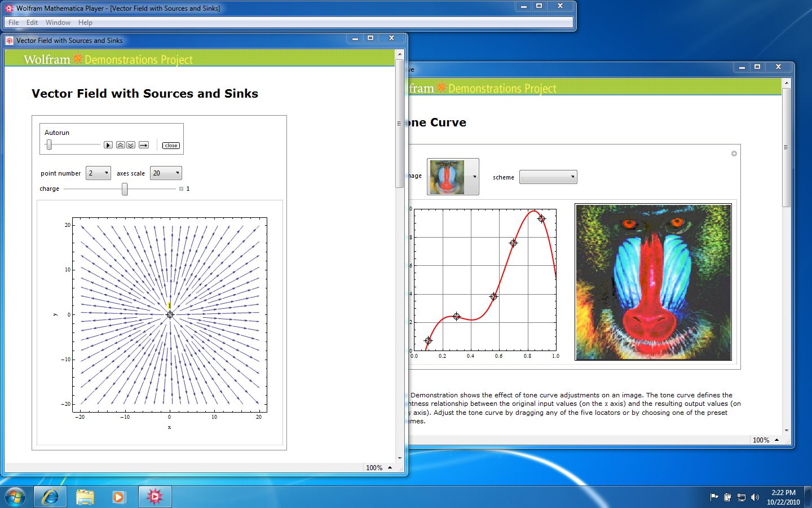812x508 pixels.
Task: Click scroll down arrow in Vector Field window
Action: [400, 458]
